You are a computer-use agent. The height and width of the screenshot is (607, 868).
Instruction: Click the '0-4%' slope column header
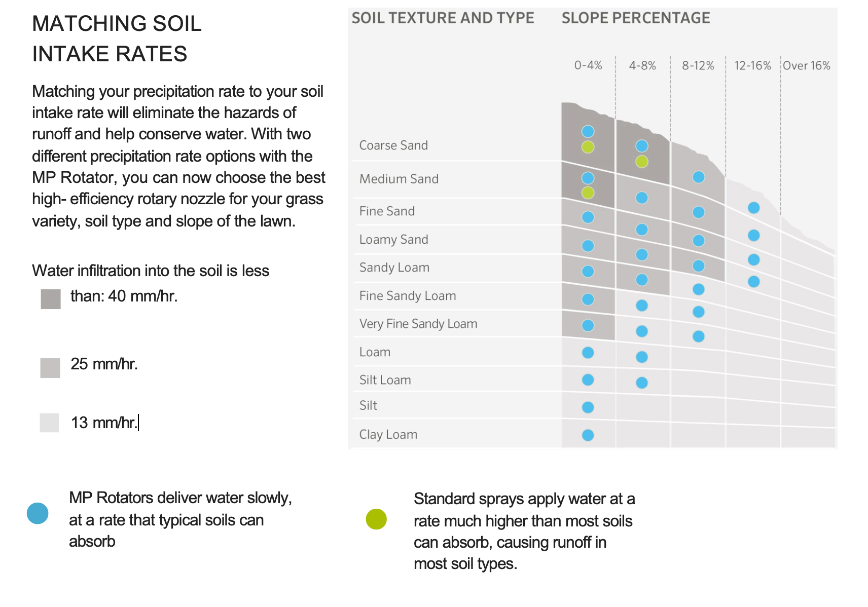tap(588, 66)
